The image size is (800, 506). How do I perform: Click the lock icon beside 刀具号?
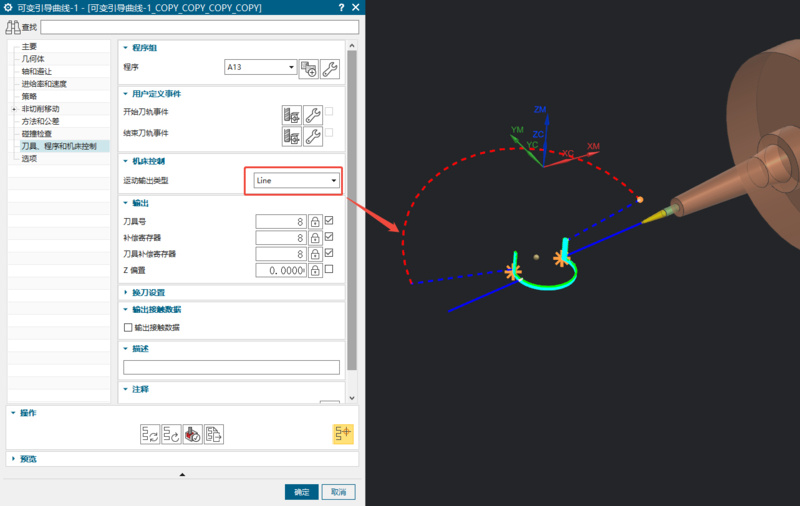pyautogui.click(x=314, y=222)
